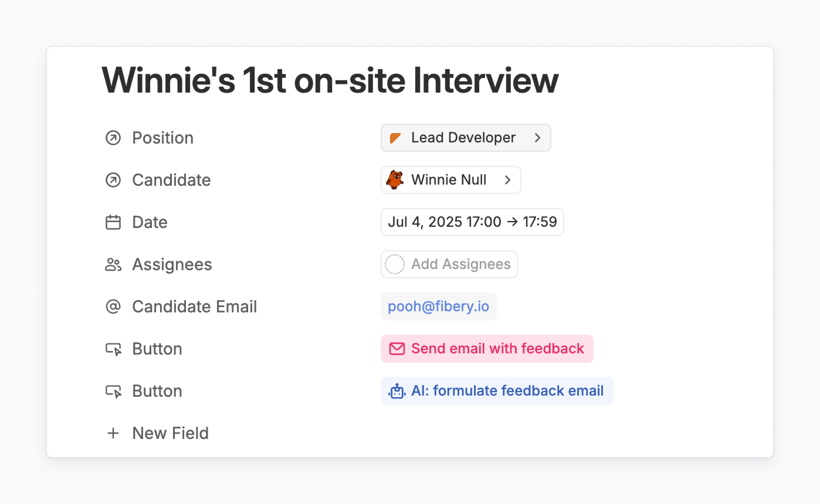
Task: Click the second Button field icon
Action: (113, 391)
